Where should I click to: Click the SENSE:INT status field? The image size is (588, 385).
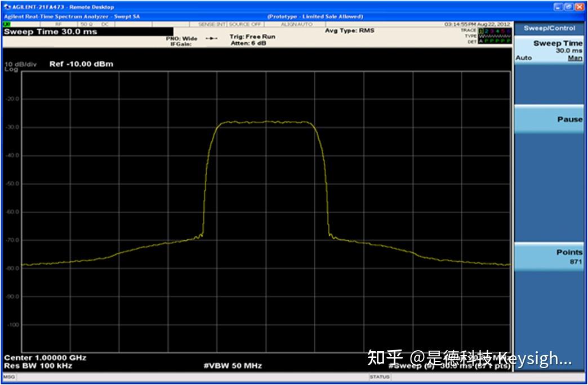212,24
